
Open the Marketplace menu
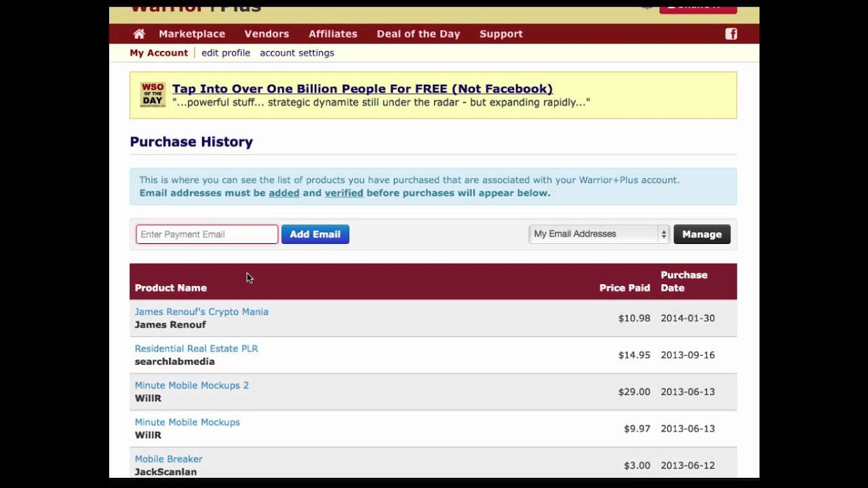192,34
